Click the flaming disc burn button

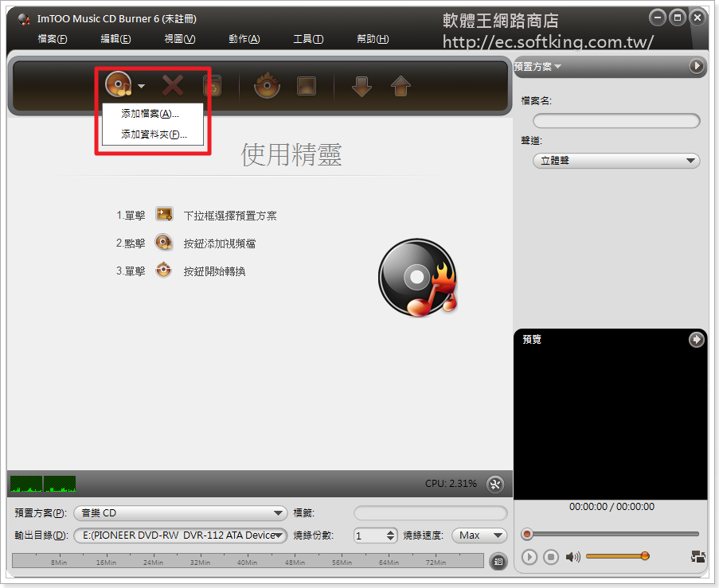coord(267,85)
